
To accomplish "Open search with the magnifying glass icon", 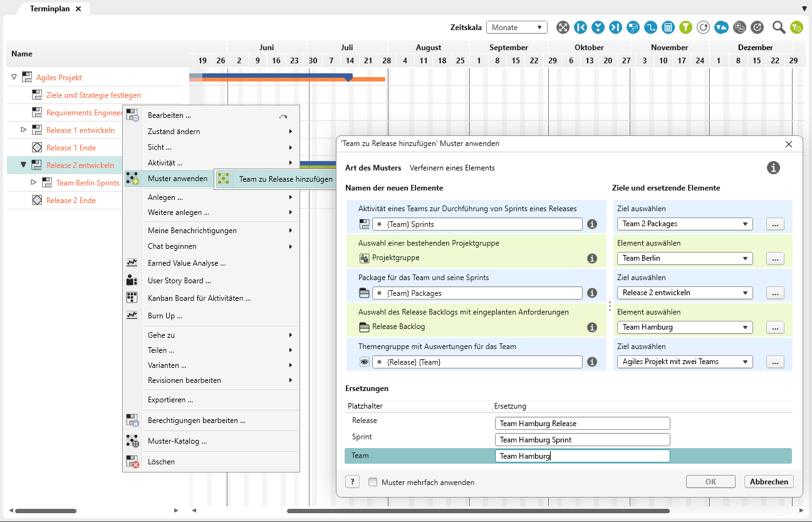I will click(x=779, y=27).
